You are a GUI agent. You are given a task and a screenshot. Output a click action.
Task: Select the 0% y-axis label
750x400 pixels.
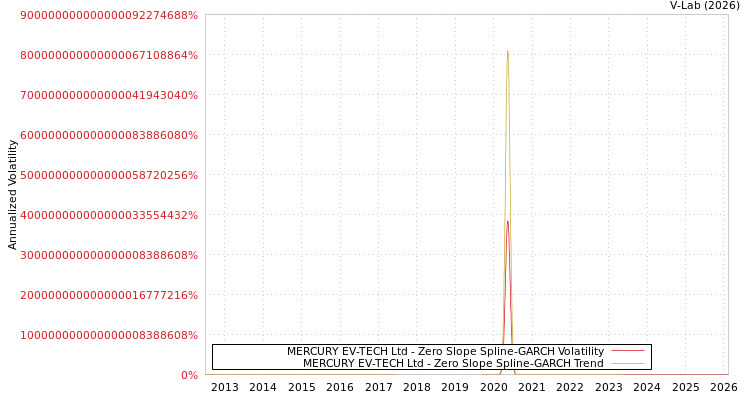(x=189, y=376)
